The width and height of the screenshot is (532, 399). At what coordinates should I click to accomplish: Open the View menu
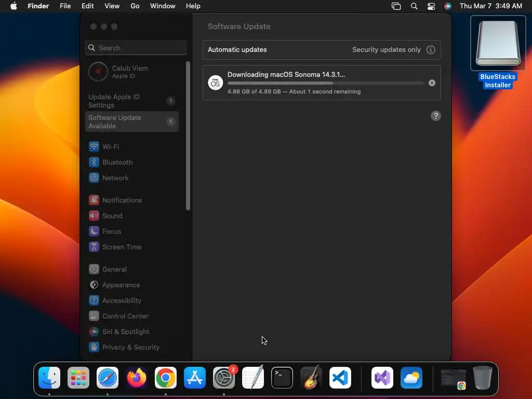pos(112,6)
